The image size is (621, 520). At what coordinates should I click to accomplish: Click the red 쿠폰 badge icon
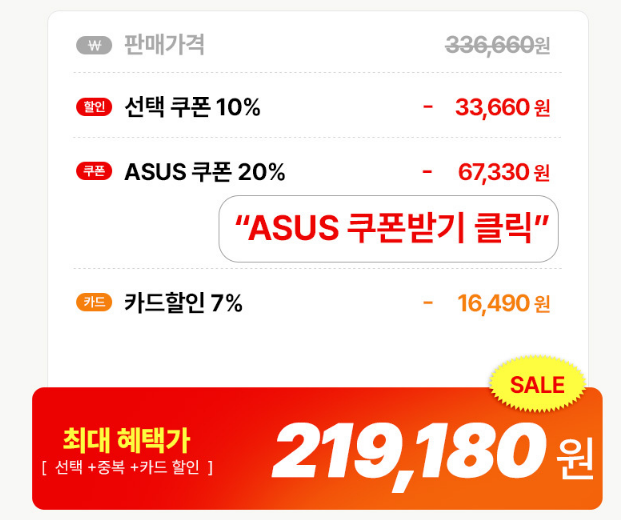[94, 171]
